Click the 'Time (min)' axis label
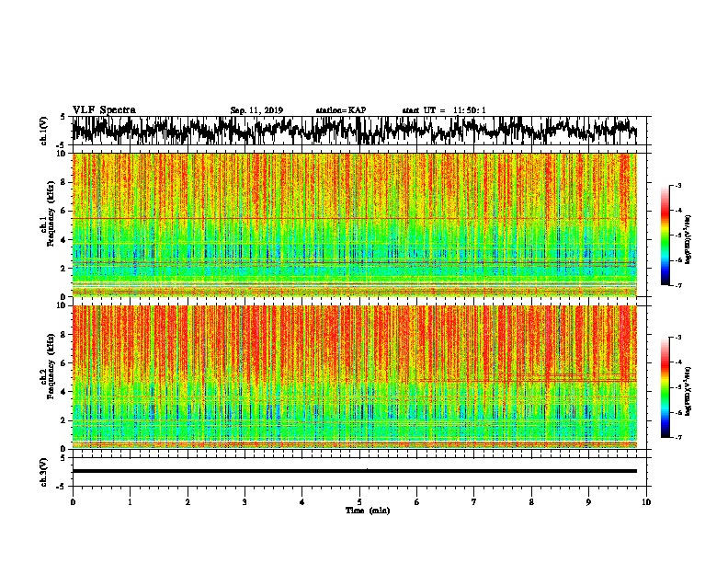The width and height of the screenshot is (728, 563). [368, 511]
